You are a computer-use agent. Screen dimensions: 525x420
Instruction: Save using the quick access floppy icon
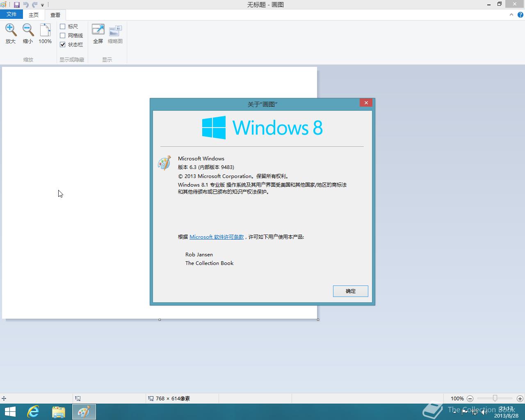pyautogui.click(x=17, y=5)
